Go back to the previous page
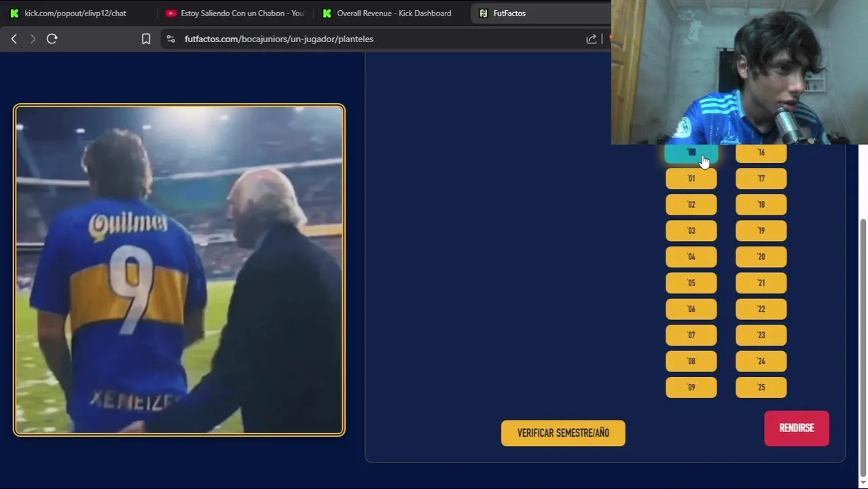This screenshot has width=868, height=489. pyautogui.click(x=14, y=39)
